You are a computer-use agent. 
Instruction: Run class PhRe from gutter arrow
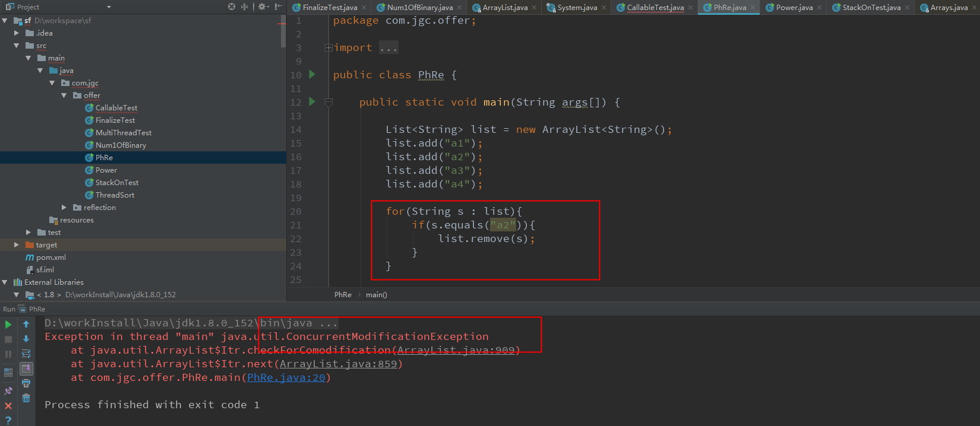[x=312, y=75]
